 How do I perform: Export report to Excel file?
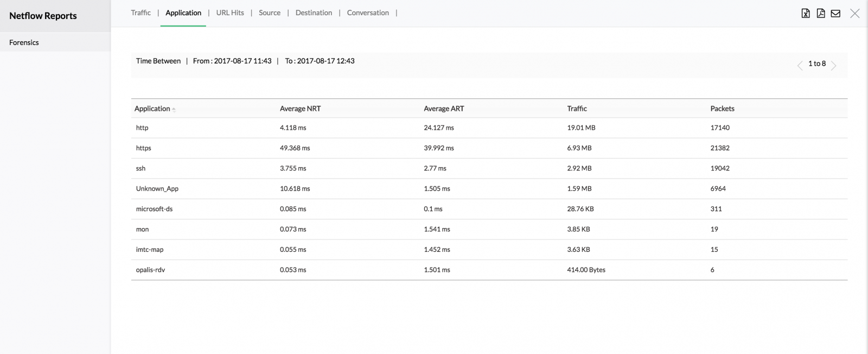coord(806,14)
